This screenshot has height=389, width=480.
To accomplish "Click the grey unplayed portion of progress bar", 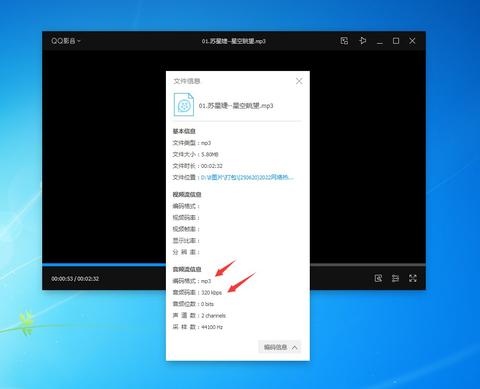I will [368, 265].
